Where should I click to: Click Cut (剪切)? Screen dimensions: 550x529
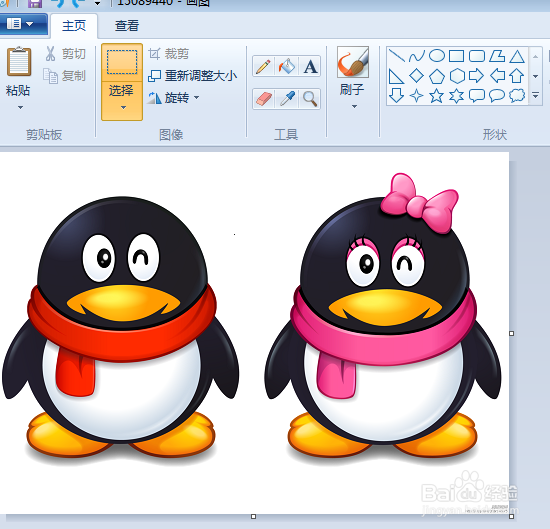point(65,54)
